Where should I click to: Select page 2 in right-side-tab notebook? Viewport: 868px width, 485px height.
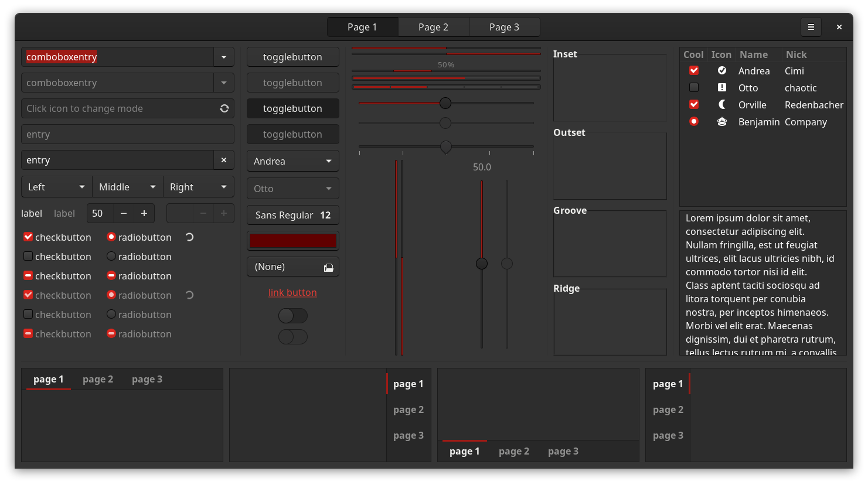click(x=409, y=409)
